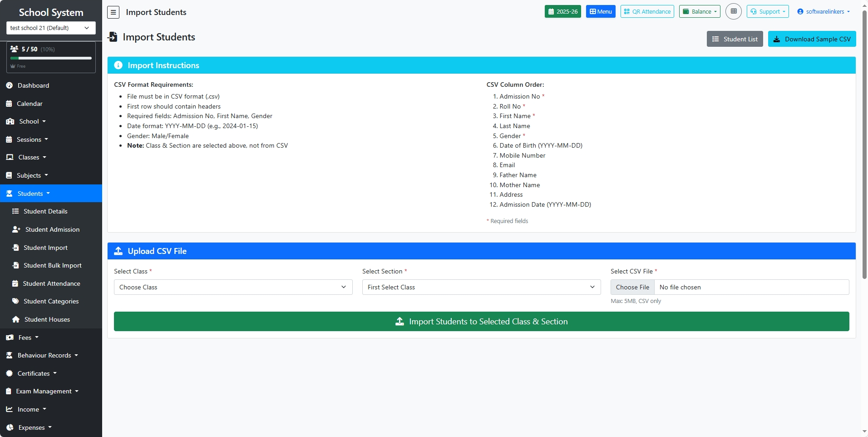Click the Student Categories tags icon
Image resolution: width=868 pixels, height=437 pixels.
point(15,301)
